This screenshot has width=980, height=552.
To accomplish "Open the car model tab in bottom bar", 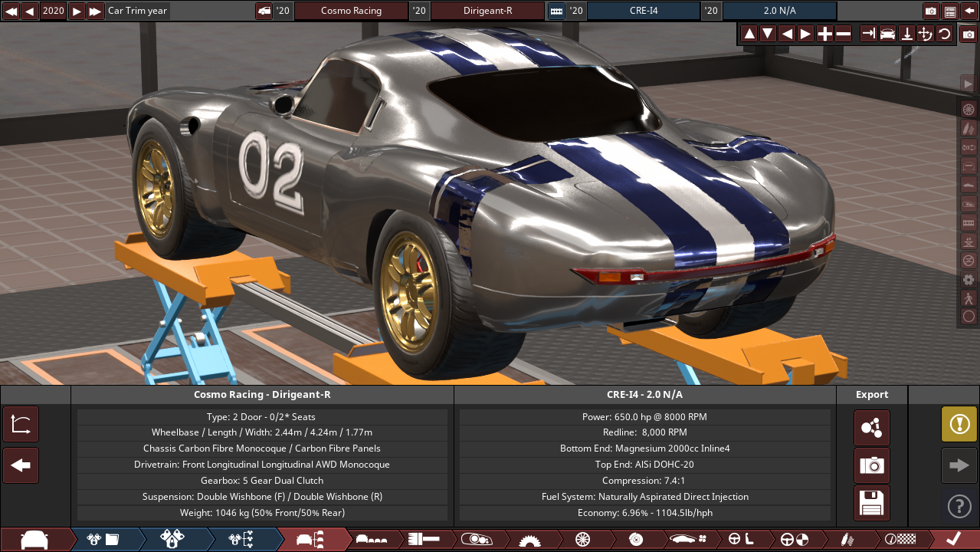I will (34, 540).
